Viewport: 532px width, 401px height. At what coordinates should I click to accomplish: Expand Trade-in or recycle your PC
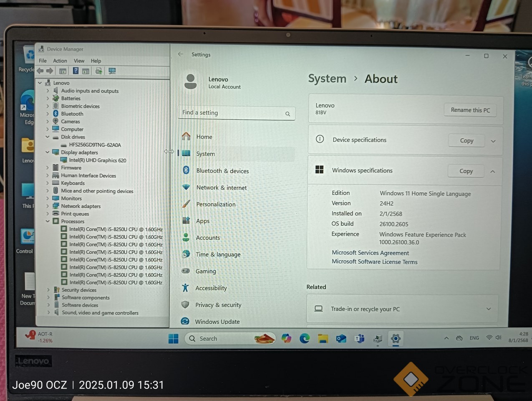point(489,309)
